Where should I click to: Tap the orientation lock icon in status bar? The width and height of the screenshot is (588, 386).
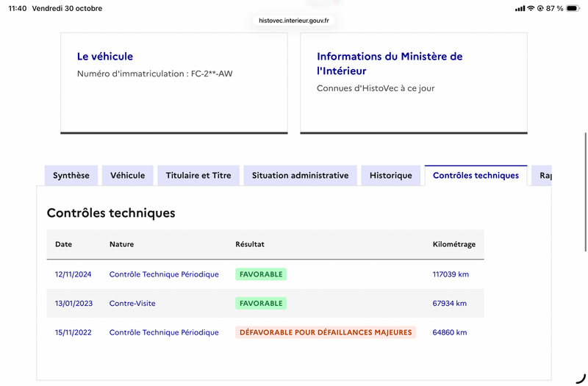pyautogui.click(x=540, y=8)
